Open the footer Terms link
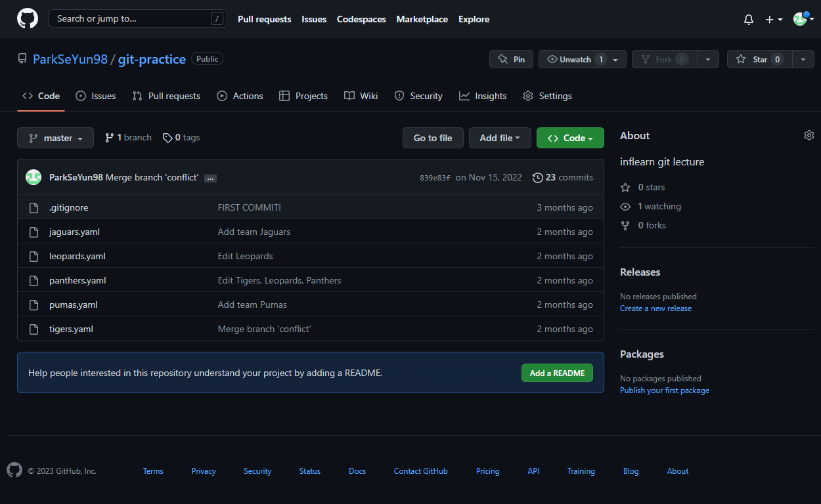 153,471
